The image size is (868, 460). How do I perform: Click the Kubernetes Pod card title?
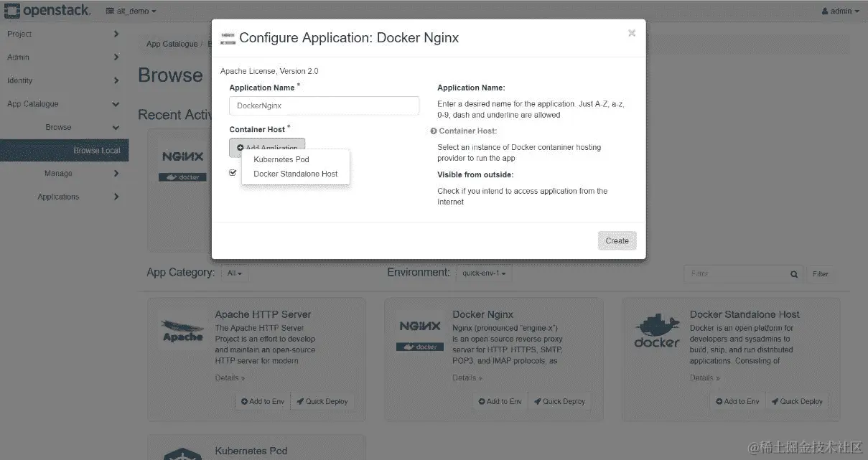[x=251, y=451]
